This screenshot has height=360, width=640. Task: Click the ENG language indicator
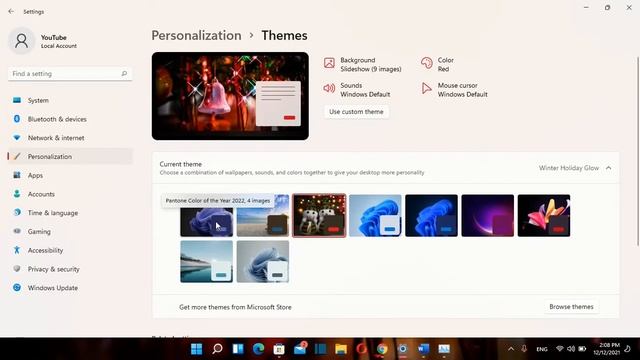coord(542,349)
